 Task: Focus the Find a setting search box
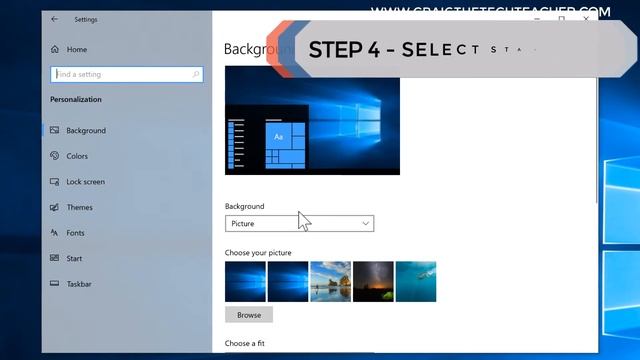pos(127,74)
